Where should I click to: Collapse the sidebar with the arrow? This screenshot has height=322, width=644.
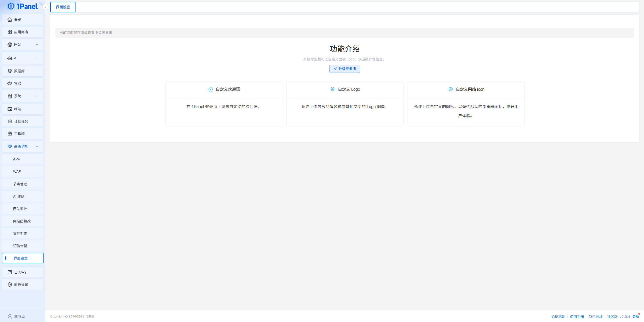click(x=45, y=7)
